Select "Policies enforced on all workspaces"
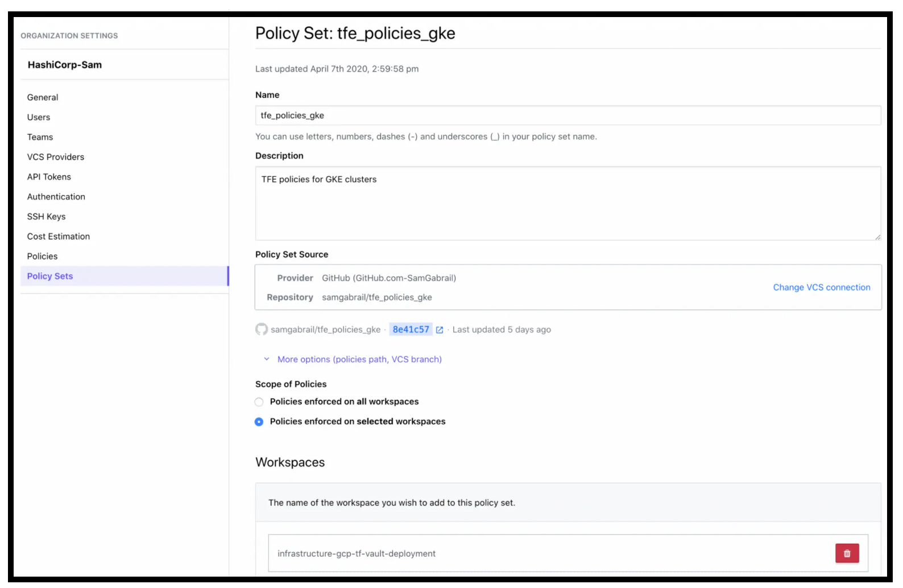 click(259, 402)
